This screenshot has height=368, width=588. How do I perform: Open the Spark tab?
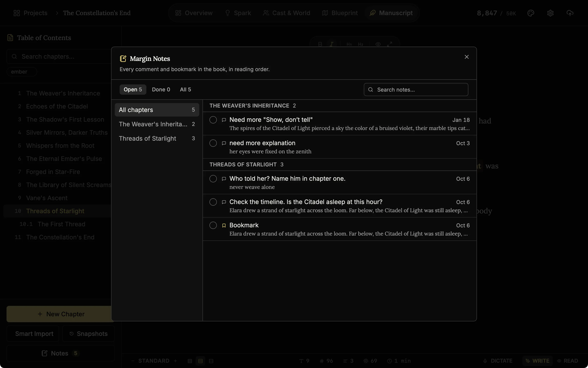pyautogui.click(x=238, y=13)
